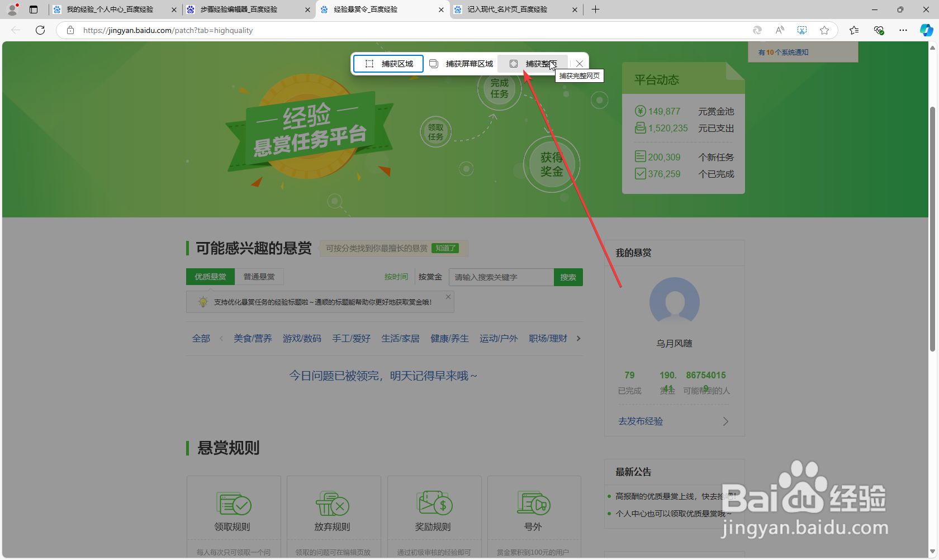Filter by 全部 category

[x=201, y=338]
